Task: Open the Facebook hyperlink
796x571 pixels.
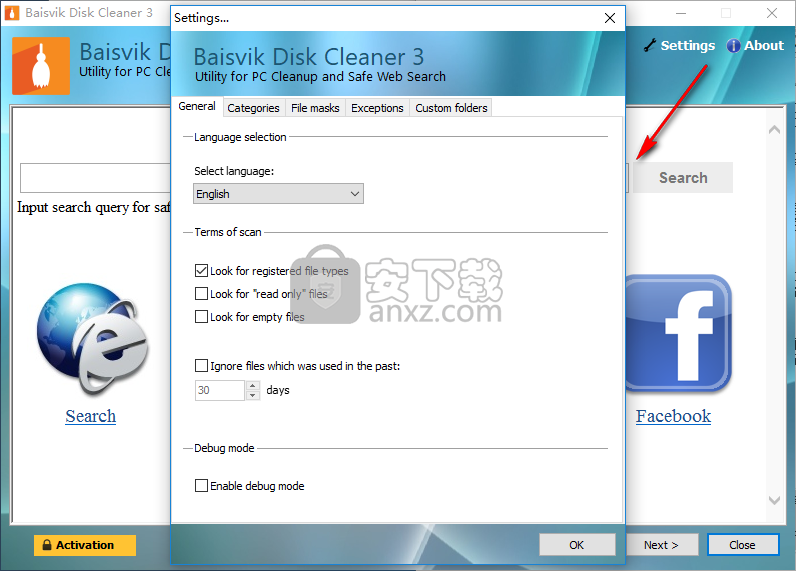Action: tap(673, 416)
